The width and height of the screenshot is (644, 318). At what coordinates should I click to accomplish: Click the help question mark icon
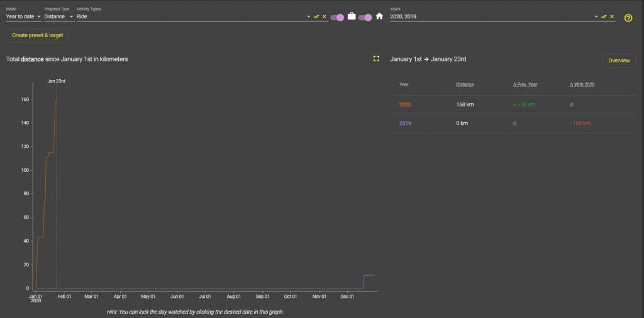pos(628,18)
